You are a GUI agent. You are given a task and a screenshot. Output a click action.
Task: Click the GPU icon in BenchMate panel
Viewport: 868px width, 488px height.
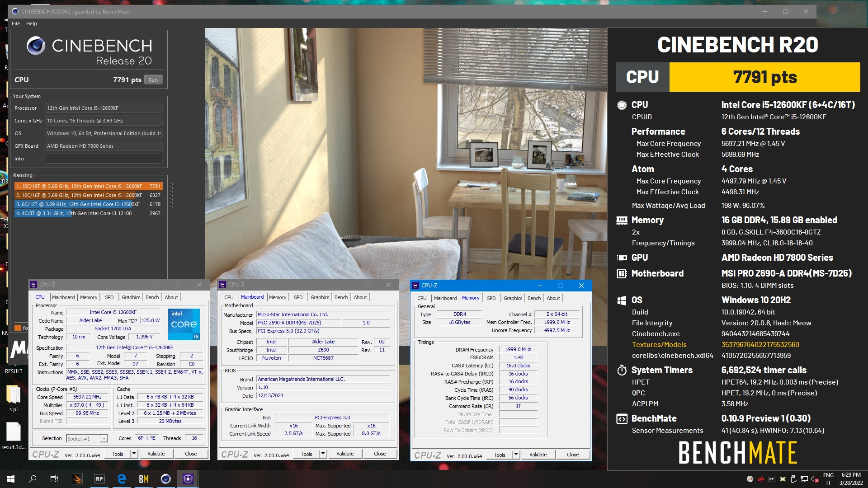622,258
